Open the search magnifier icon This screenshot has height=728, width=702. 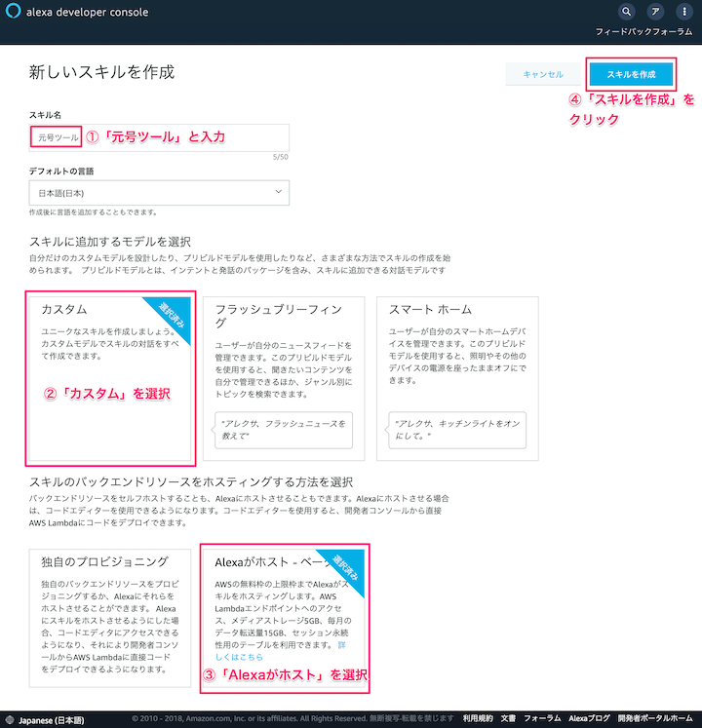(x=626, y=12)
